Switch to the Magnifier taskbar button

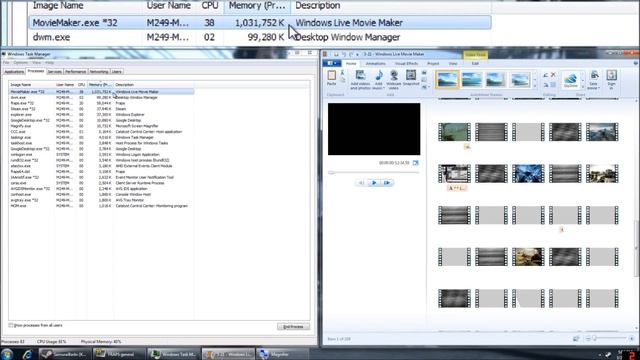click(x=282, y=354)
